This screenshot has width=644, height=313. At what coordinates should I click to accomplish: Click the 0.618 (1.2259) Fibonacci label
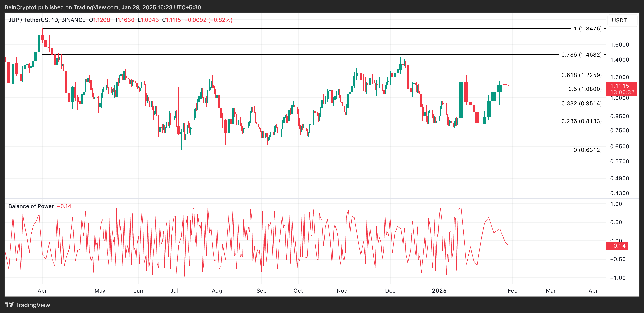pos(581,75)
